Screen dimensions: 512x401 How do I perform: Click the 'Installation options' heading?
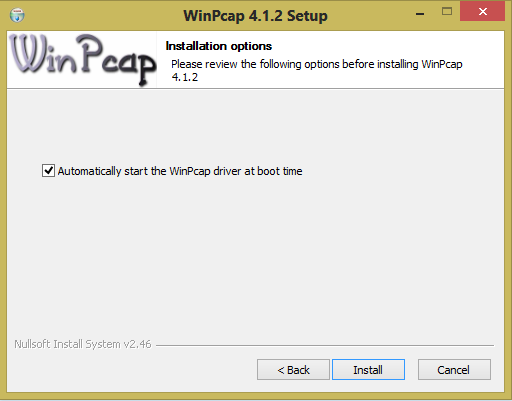(x=219, y=46)
